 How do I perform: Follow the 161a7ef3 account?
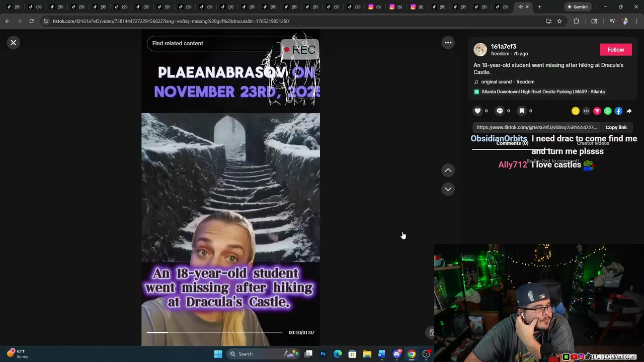[x=615, y=50]
